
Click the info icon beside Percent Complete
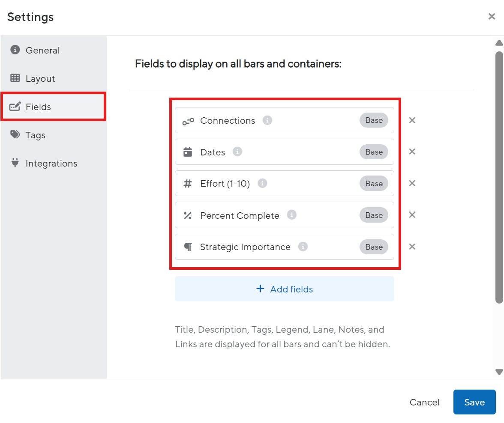tap(292, 215)
